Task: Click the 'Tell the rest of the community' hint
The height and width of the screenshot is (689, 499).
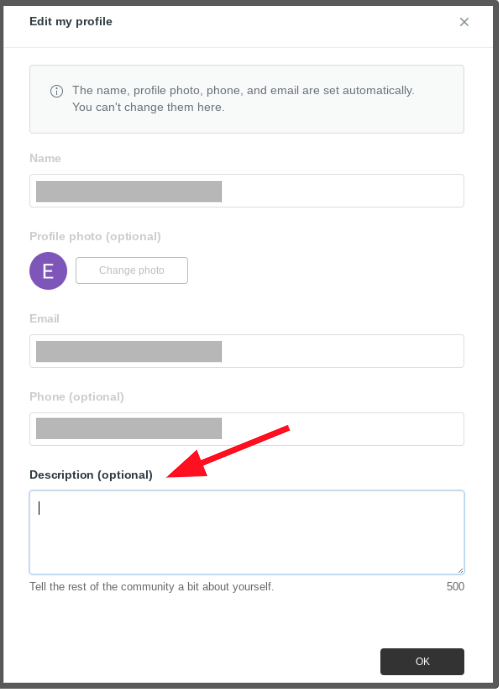Action: 152,587
